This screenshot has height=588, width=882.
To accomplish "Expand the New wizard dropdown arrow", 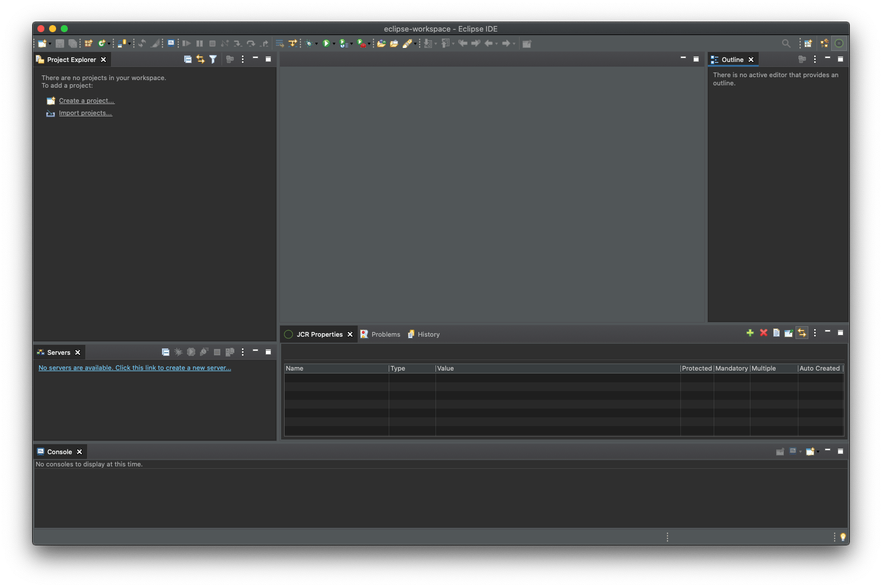I will 49,43.
